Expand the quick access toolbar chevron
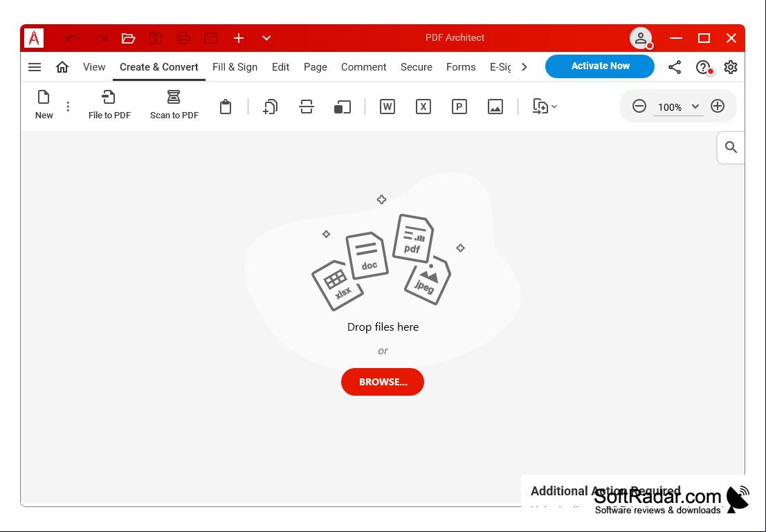 (266, 38)
